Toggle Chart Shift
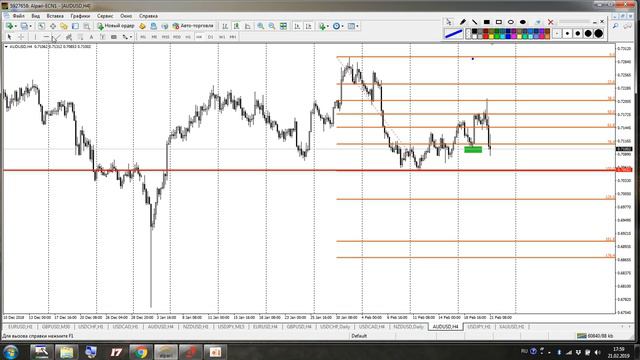The height and width of the screenshot is (360, 640). [x=308, y=26]
